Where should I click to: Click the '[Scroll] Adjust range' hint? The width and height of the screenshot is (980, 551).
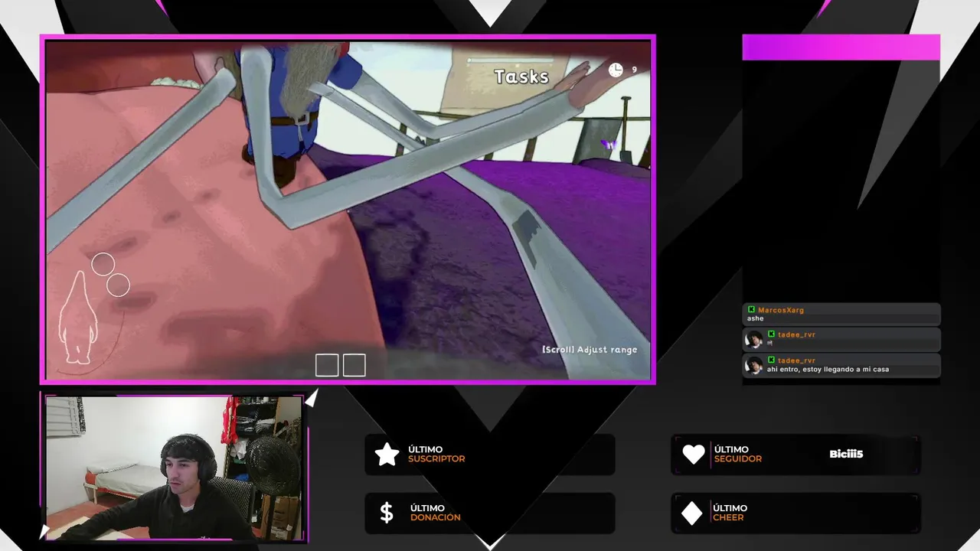coord(590,350)
